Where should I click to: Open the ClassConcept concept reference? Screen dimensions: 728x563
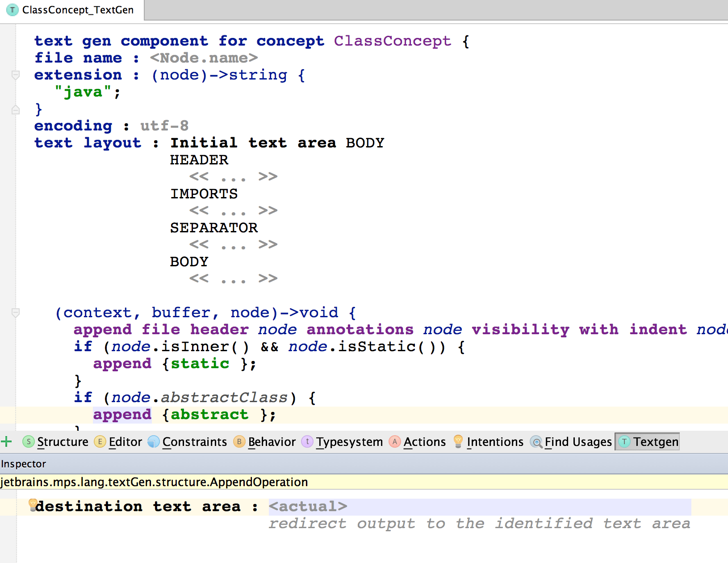coord(392,41)
